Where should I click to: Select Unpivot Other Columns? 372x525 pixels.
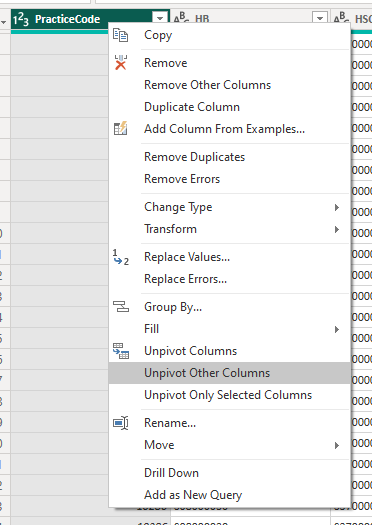pyautogui.click(x=229, y=373)
